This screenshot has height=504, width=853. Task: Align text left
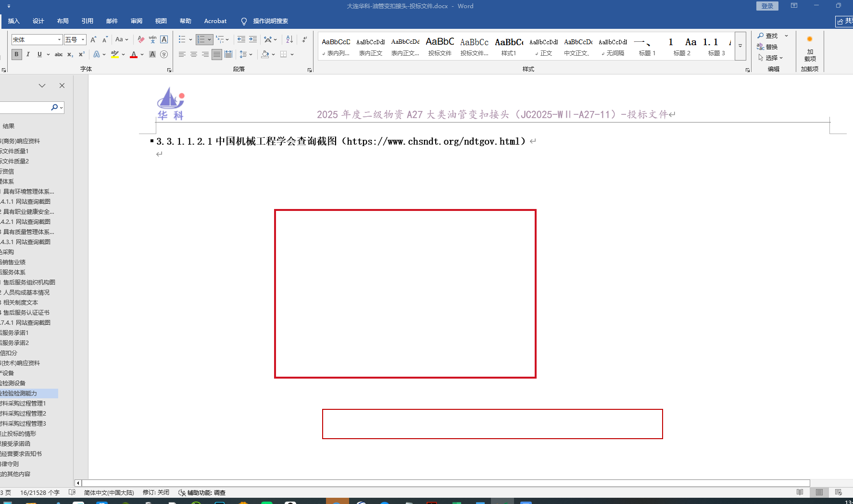point(182,54)
